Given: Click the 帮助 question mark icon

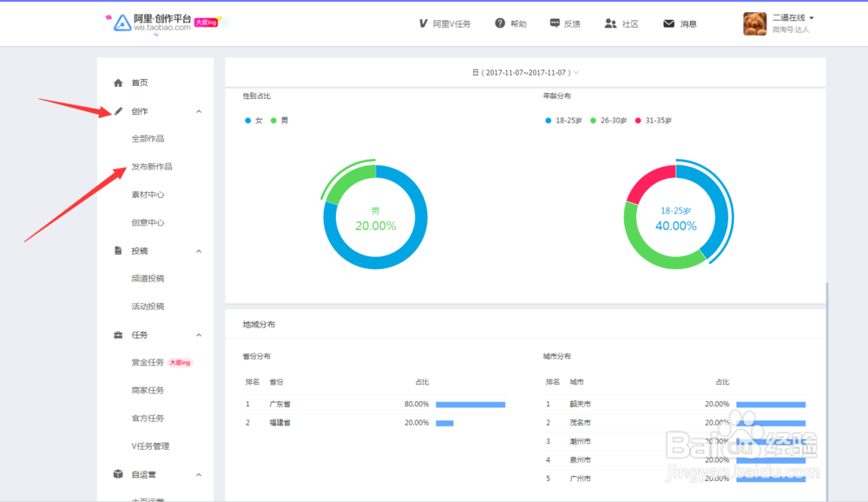Looking at the screenshot, I should tap(500, 23).
